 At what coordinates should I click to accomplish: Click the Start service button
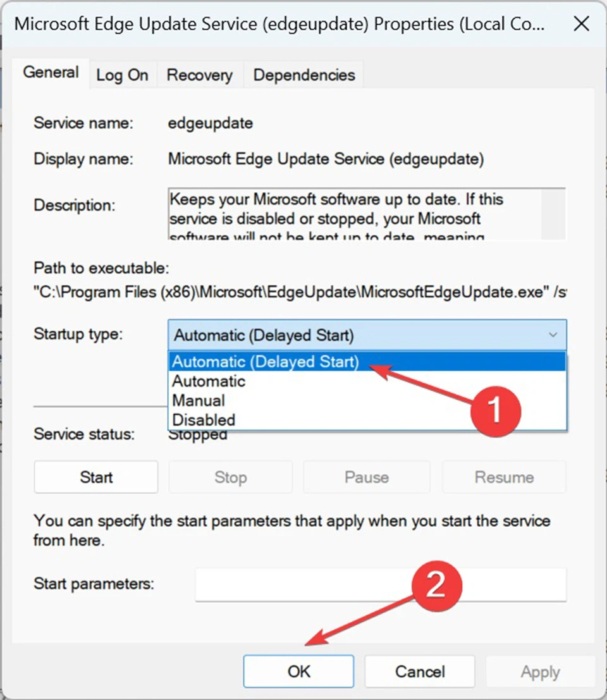click(x=96, y=477)
